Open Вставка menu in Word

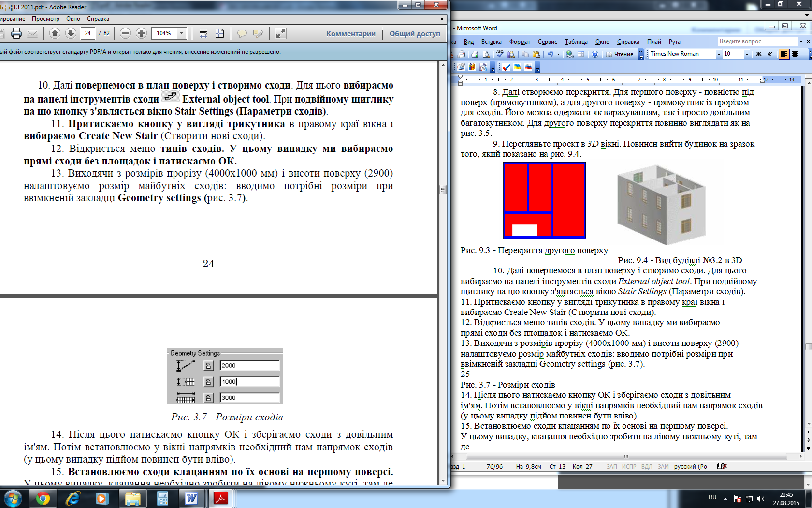click(491, 42)
